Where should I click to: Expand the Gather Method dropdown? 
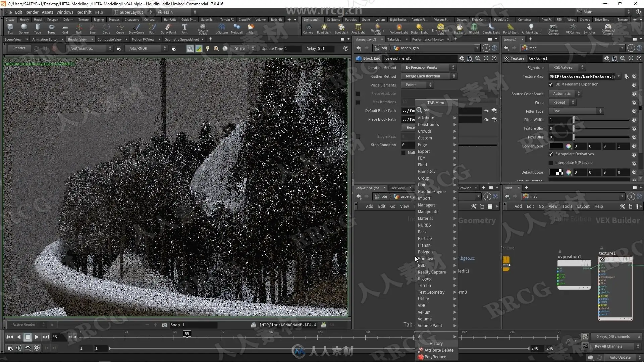429,76
